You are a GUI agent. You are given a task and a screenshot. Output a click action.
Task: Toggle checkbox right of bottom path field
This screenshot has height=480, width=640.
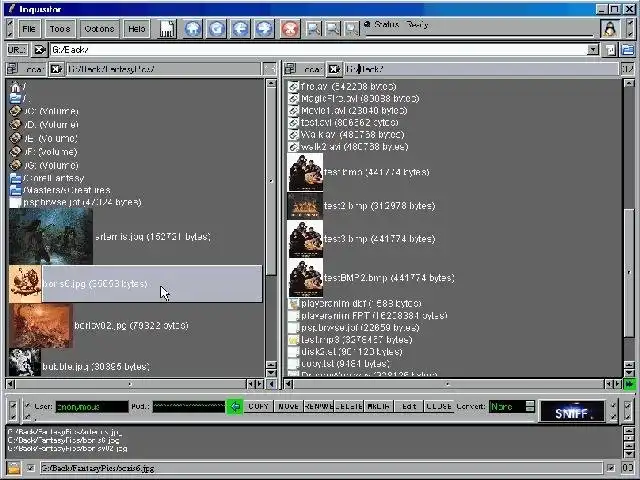pyautogui.click(x=611, y=468)
